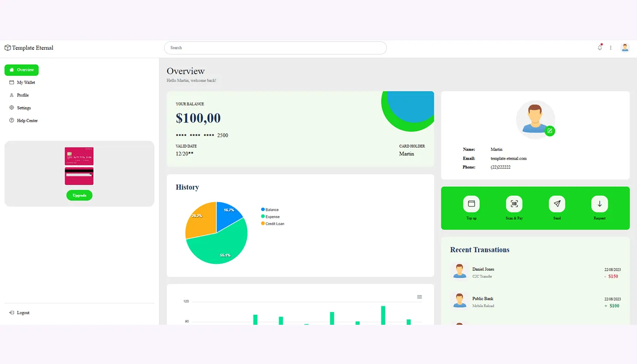This screenshot has height=364, width=637.
Task: Click the Send paper plane icon
Action: click(x=557, y=204)
